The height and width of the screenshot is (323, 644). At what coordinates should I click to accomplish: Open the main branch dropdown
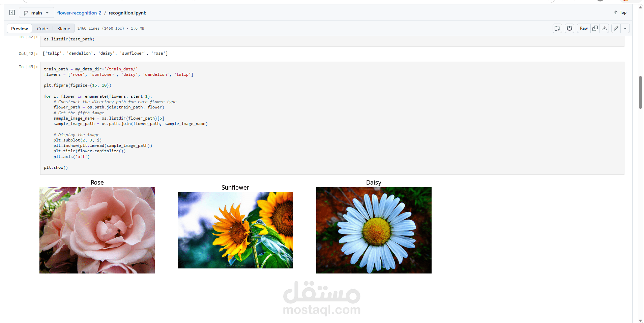tap(36, 12)
